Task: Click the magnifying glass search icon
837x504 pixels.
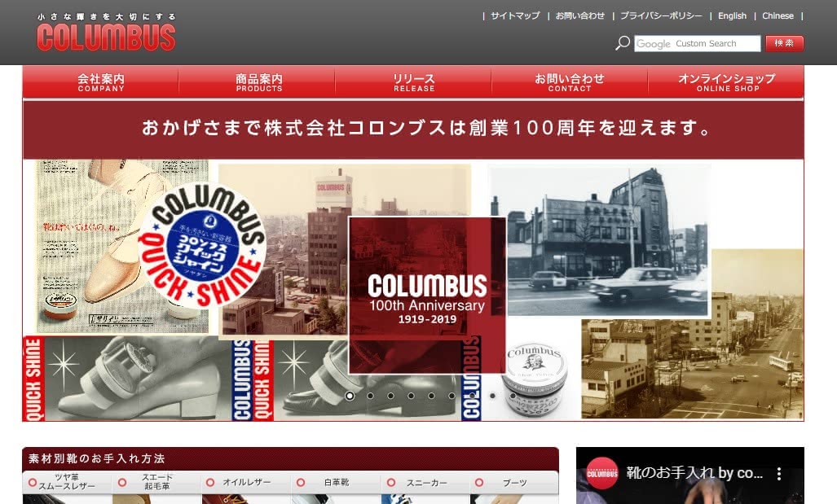Action: (623, 43)
